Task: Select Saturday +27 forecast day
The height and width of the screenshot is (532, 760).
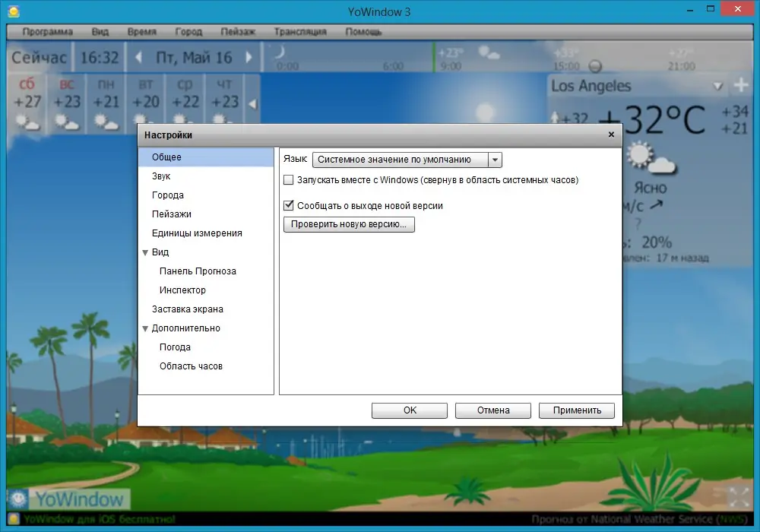Action: [27, 103]
